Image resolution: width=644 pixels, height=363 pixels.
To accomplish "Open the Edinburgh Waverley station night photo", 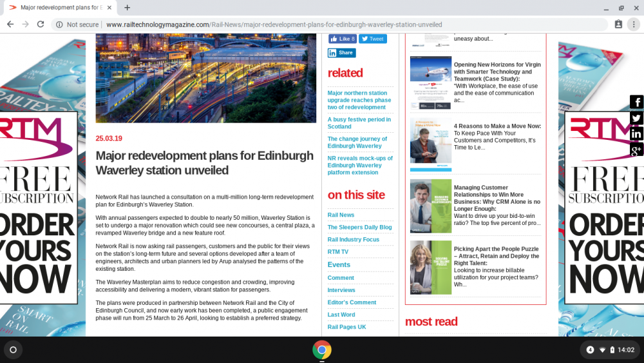I will click(x=206, y=78).
